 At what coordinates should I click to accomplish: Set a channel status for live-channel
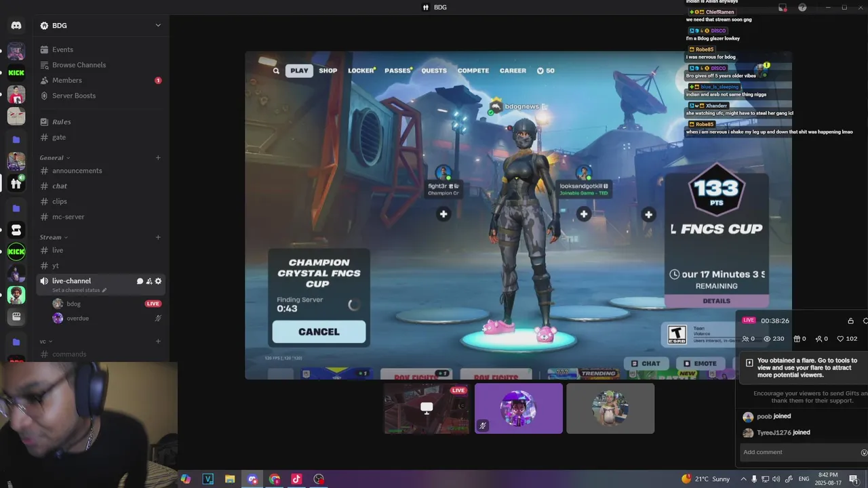[x=79, y=290]
